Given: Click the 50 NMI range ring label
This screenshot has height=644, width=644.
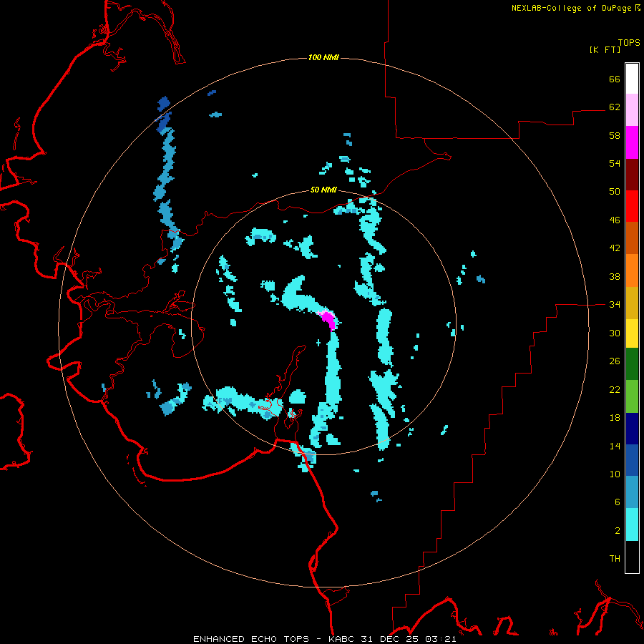Looking at the screenshot, I should pyautogui.click(x=323, y=190).
